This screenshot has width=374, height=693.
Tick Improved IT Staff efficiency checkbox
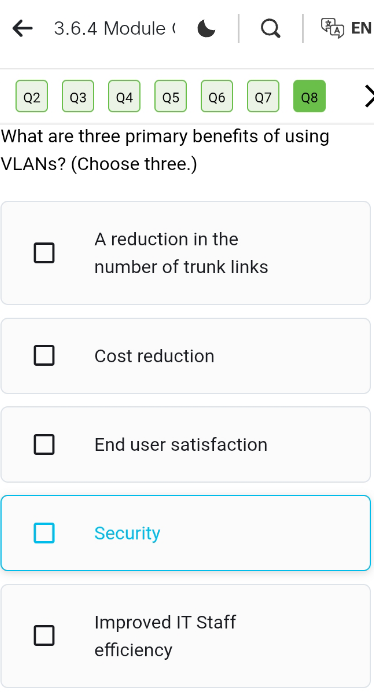pyautogui.click(x=44, y=636)
